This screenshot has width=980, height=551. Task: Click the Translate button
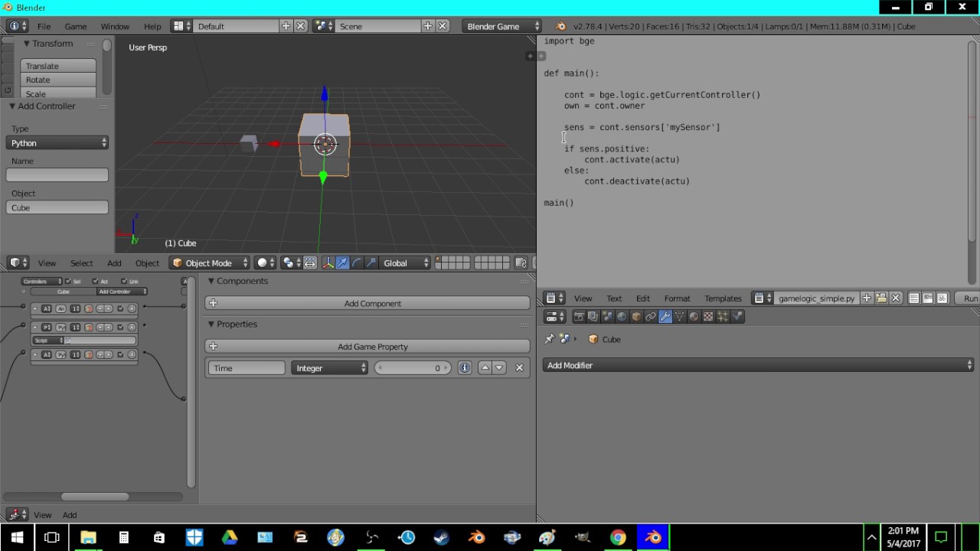point(58,66)
